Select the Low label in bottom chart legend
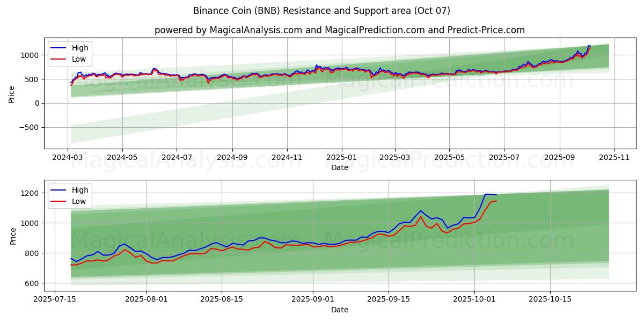 (x=79, y=202)
